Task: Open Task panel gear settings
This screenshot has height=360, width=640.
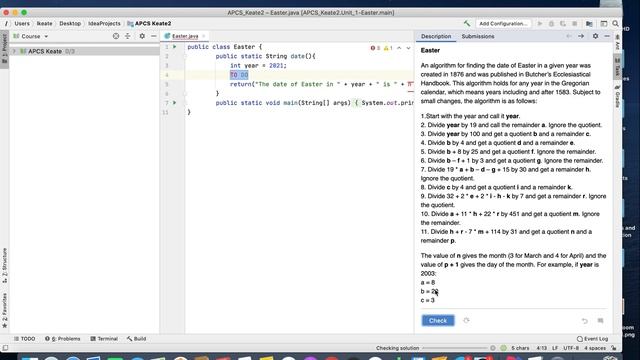Action: 596,36
